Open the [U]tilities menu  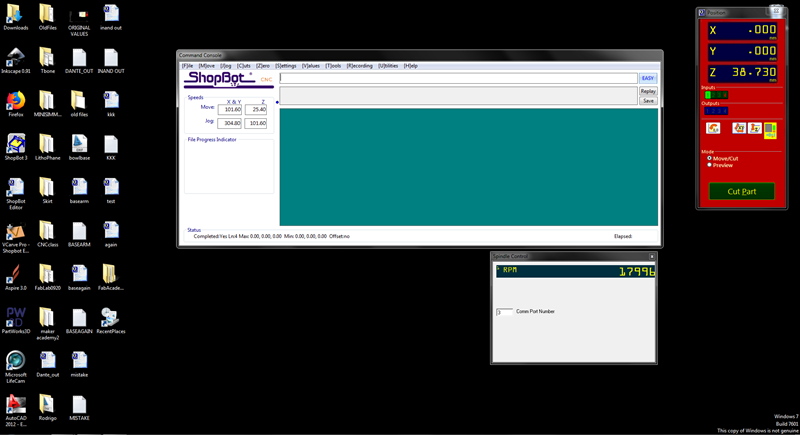[388, 66]
